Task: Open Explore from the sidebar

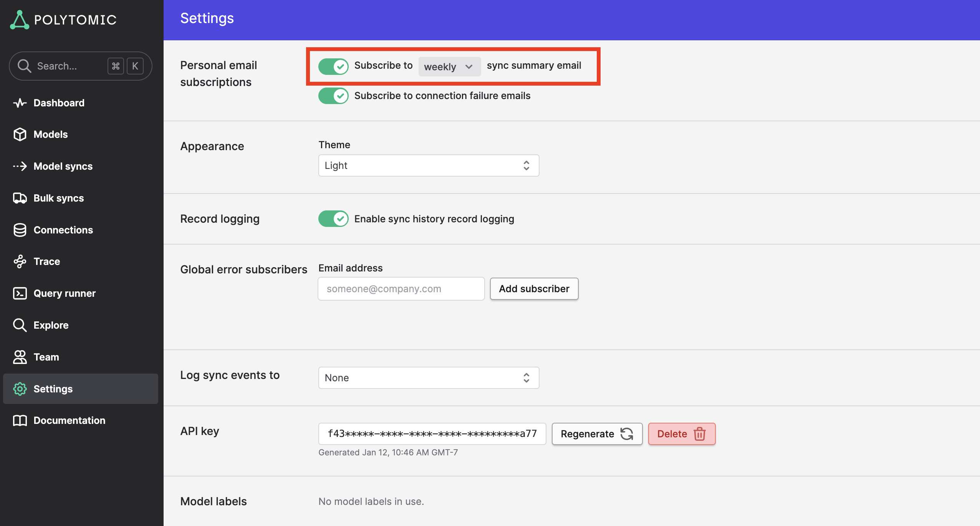Action: pos(51,325)
